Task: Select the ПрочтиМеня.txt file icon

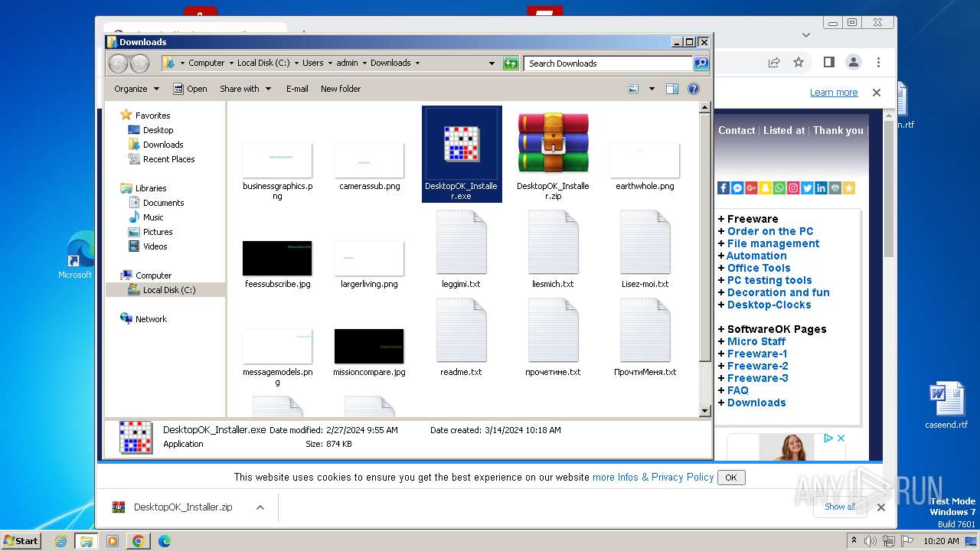Action: [645, 330]
